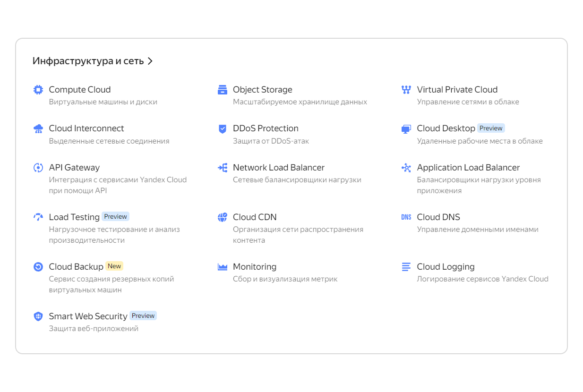Image resolution: width=583 pixels, height=392 pixels.
Task: Click the Compute Cloud chip icon
Action: pos(38,90)
